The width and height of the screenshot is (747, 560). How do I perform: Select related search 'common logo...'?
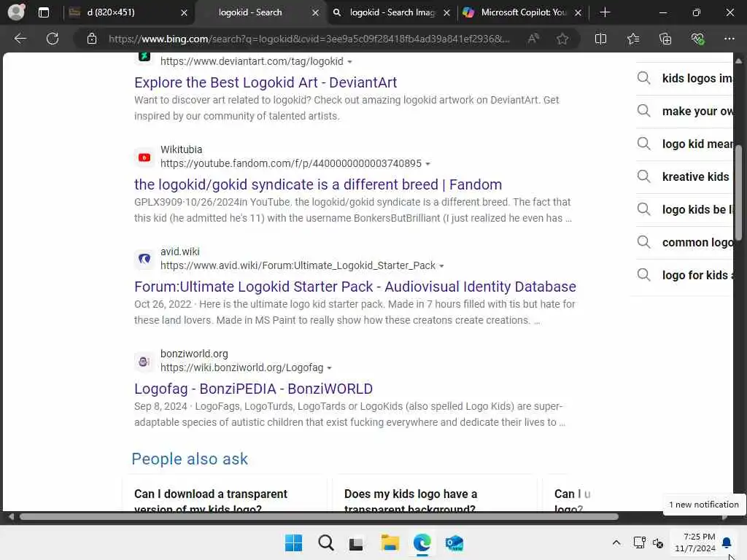[x=684, y=242]
